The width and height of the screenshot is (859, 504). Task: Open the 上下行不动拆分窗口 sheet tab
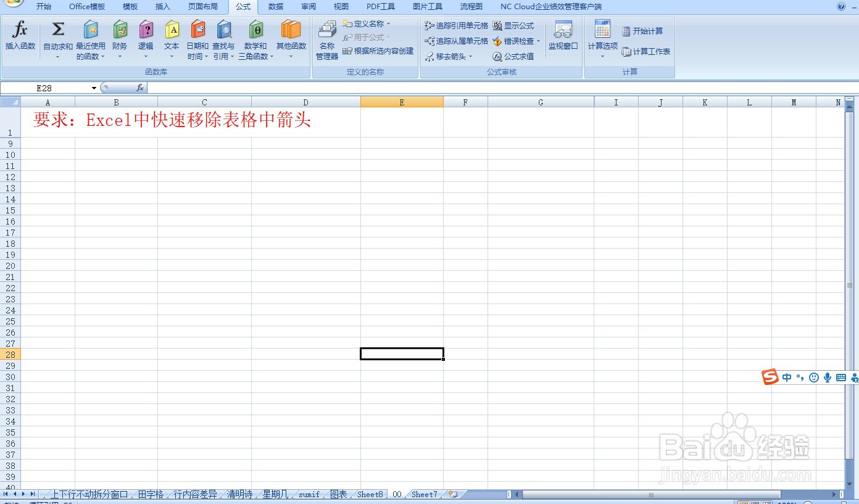click(89, 494)
